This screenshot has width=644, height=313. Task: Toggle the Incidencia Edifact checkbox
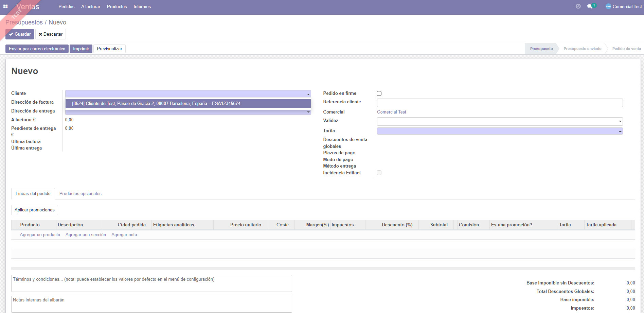(x=379, y=173)
